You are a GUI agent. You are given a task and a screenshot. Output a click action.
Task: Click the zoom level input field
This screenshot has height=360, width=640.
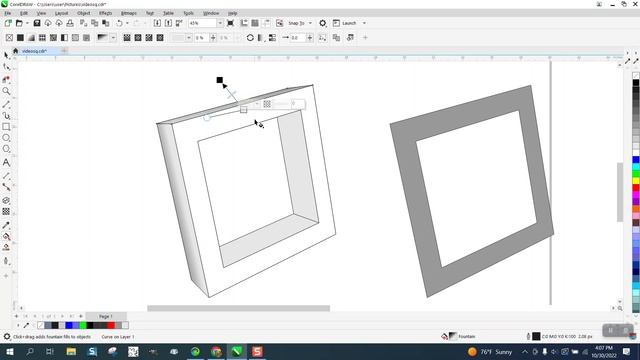(x=202, y=23)
